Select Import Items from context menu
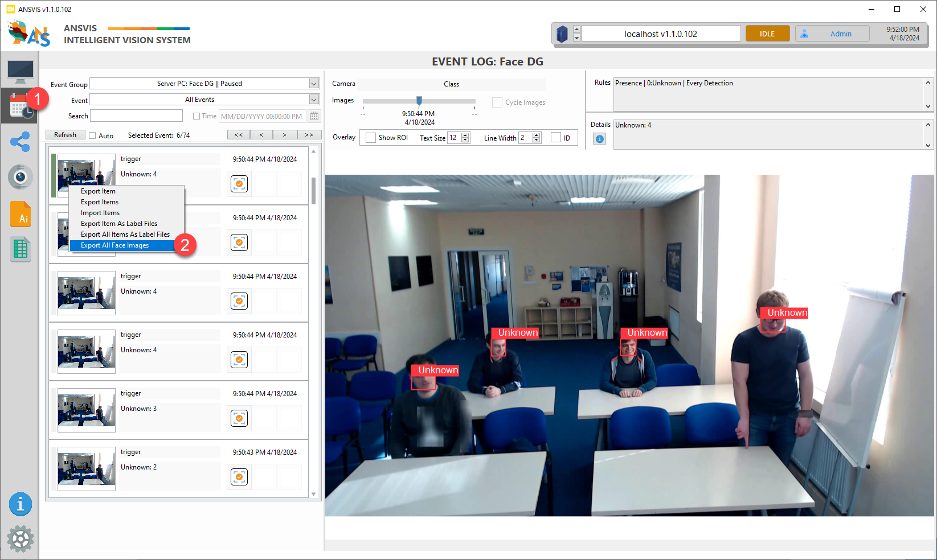This screenshot has width=937, height=560. click(100, 213)
